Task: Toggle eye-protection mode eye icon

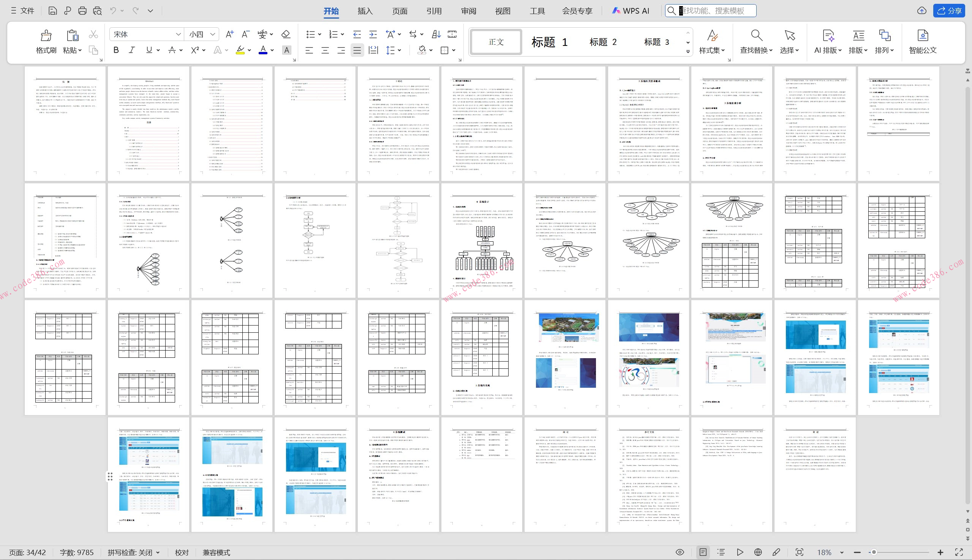Action: pos(680,552)
